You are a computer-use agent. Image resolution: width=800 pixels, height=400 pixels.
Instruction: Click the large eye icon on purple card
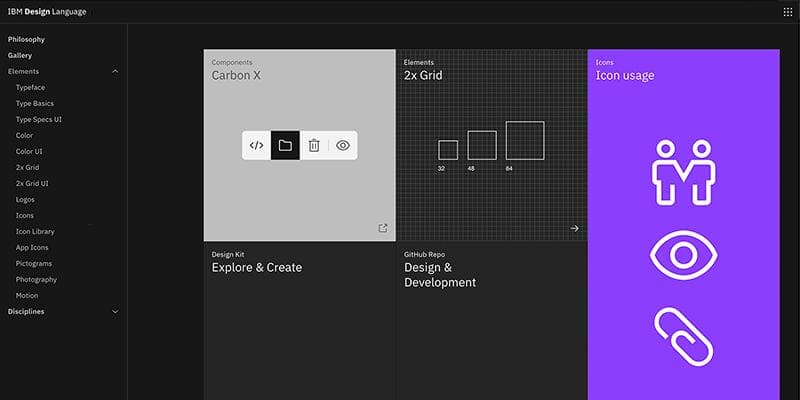(684, 255)
